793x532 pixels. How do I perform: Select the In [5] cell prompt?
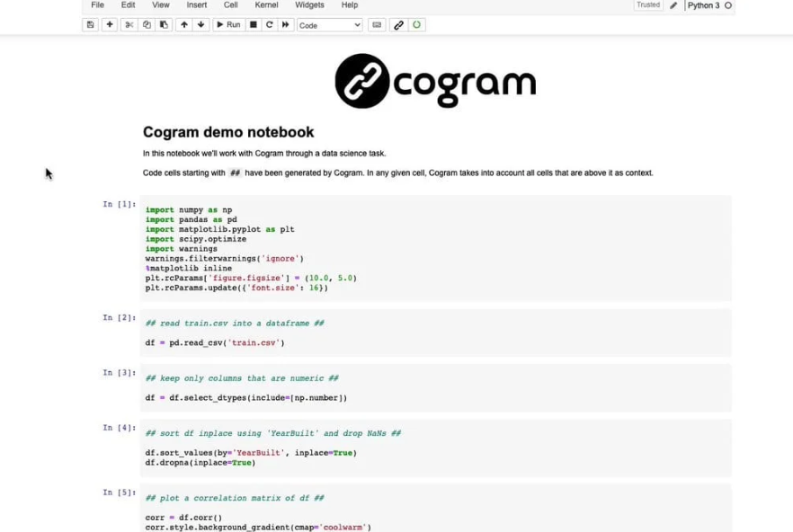click(x=120, y=492)
